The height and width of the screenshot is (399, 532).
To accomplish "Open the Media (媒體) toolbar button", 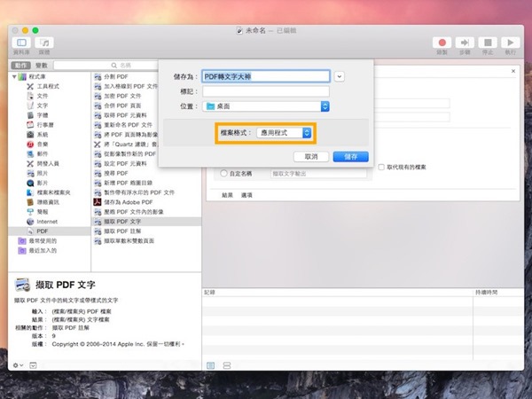I will (44, 43).
